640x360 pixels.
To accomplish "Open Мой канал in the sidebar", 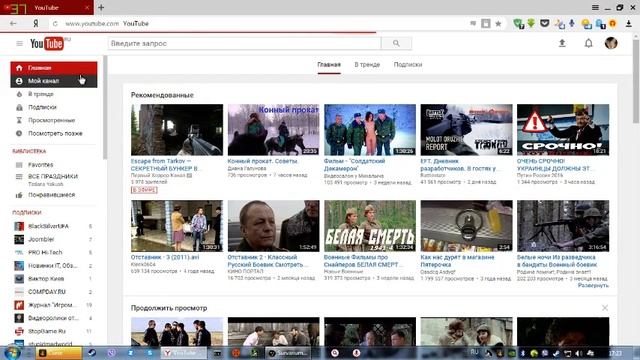I will (x=54, y=81).
